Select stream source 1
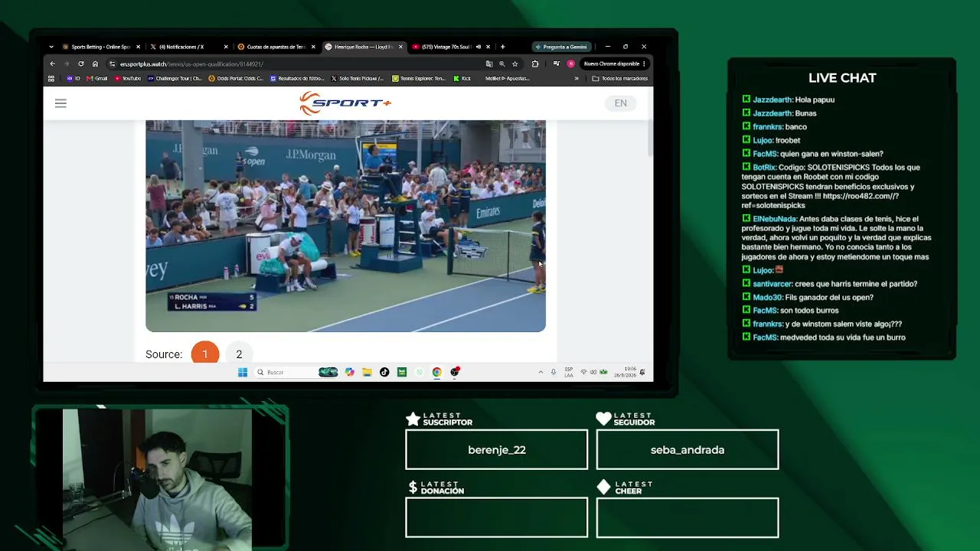Screen dimensions: 980x551 pyautogui.click(x=204, y=354)
